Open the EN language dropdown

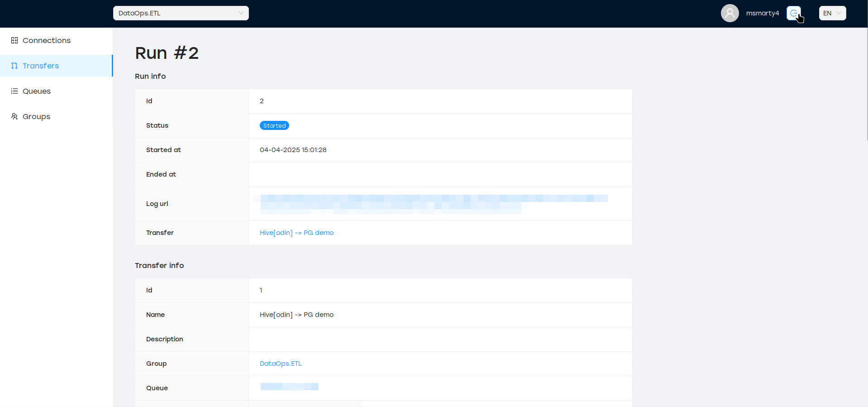832,13
